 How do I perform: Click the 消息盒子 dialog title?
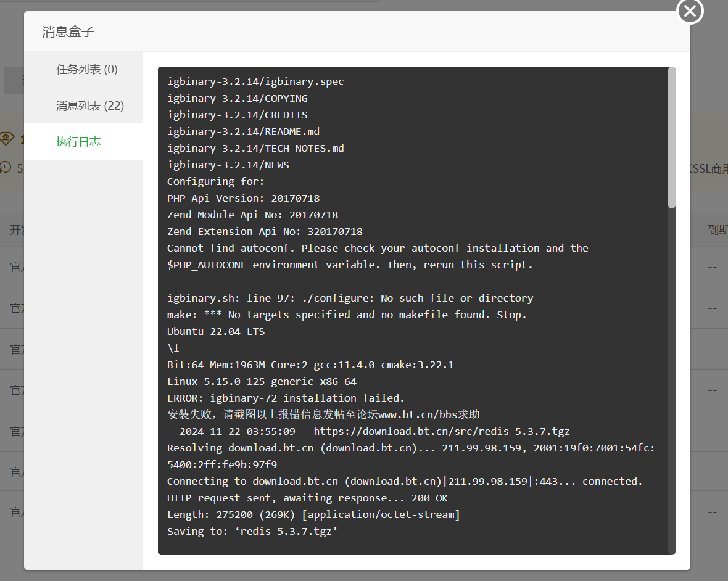pos(68,31)
